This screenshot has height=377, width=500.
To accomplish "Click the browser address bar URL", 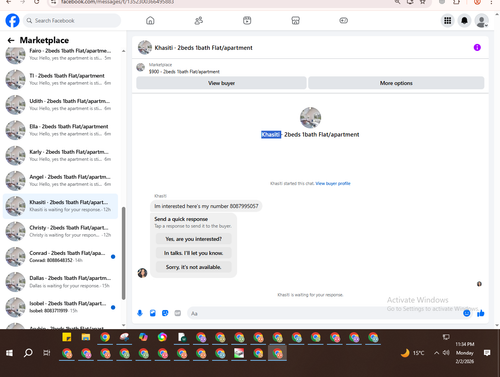I will (117, 2).
